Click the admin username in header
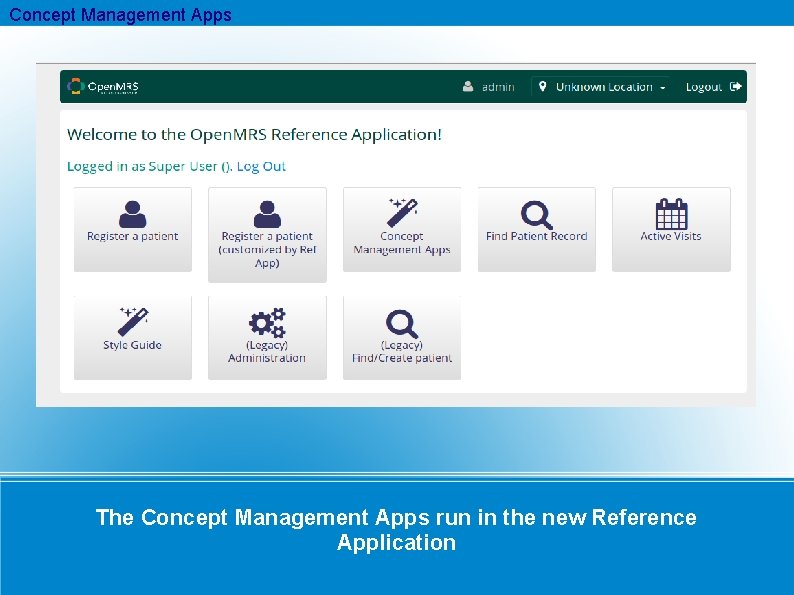This screenshot has height=595, width=794. (498, 87)
